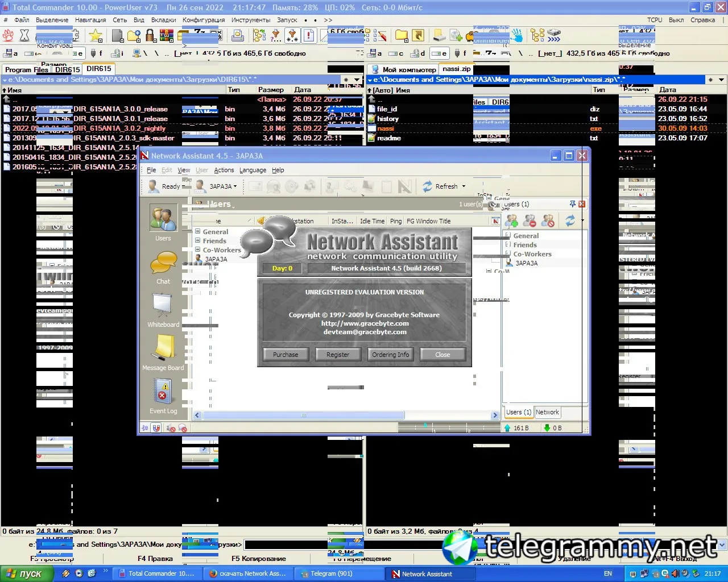Screen dimensions: 728x582
Task: Switch to the Firefox window in the taskbar
Action: tap(247, 573)
